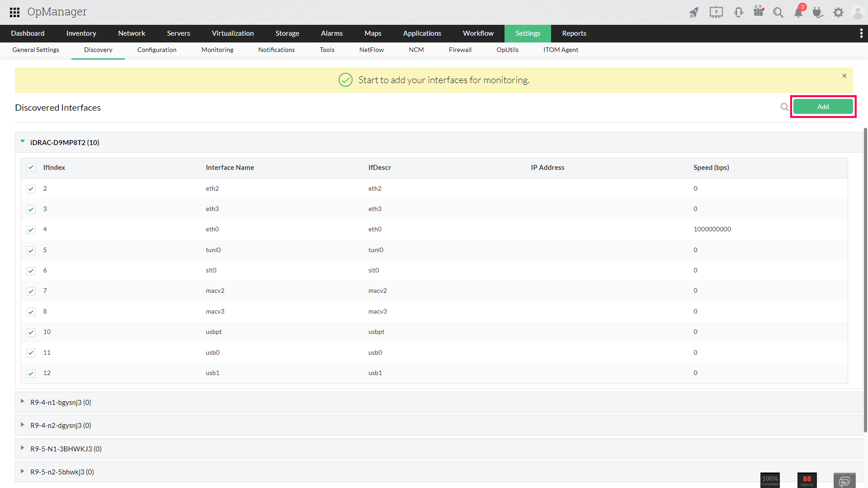Collapse the iDRAC-D9MP8T2 device group
868x488 pixels.
click(x=23, y=142)
